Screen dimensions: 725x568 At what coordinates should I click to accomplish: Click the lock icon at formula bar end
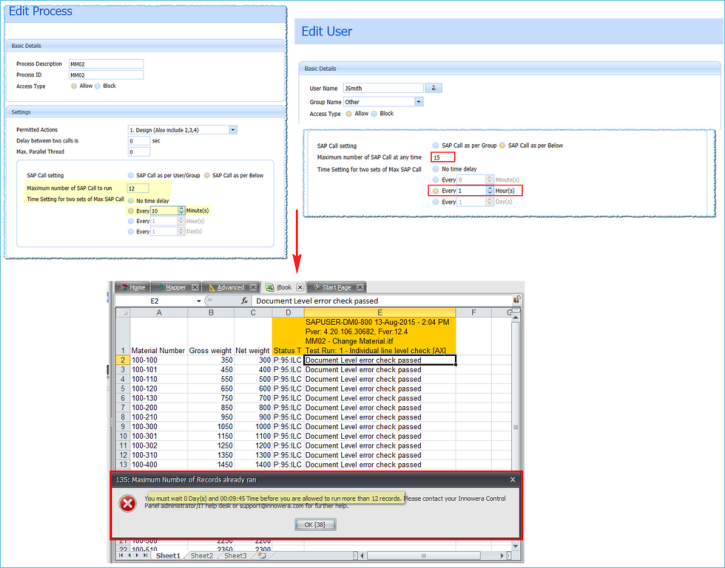click(x=516, y=300)
